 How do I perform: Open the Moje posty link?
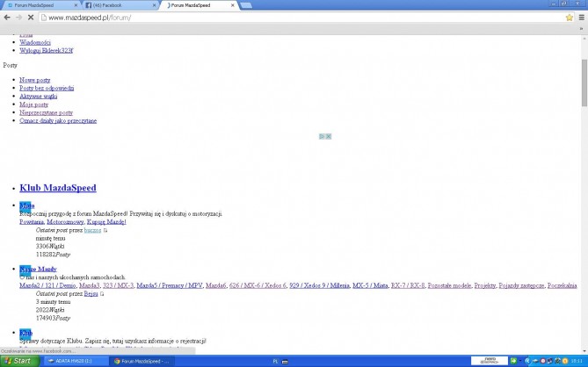click(x=33, y=104)
